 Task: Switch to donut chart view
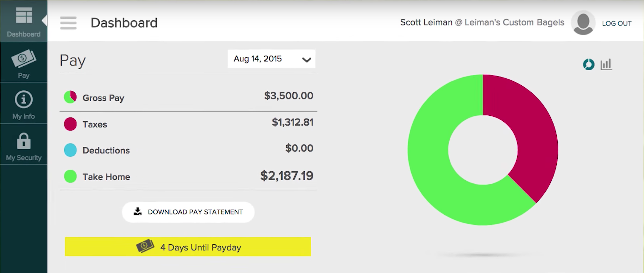click(588, 65)
